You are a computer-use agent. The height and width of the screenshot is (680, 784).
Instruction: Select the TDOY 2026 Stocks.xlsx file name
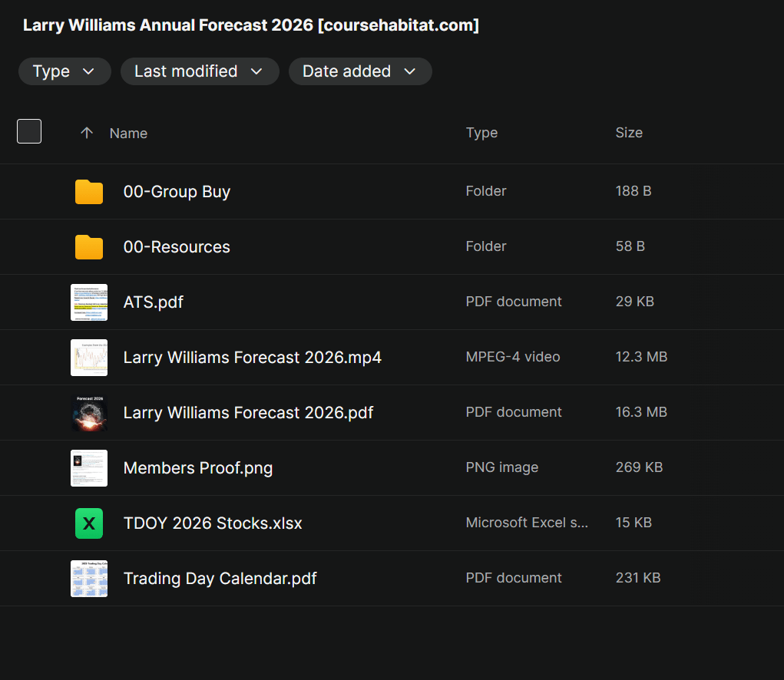(213, 523)
